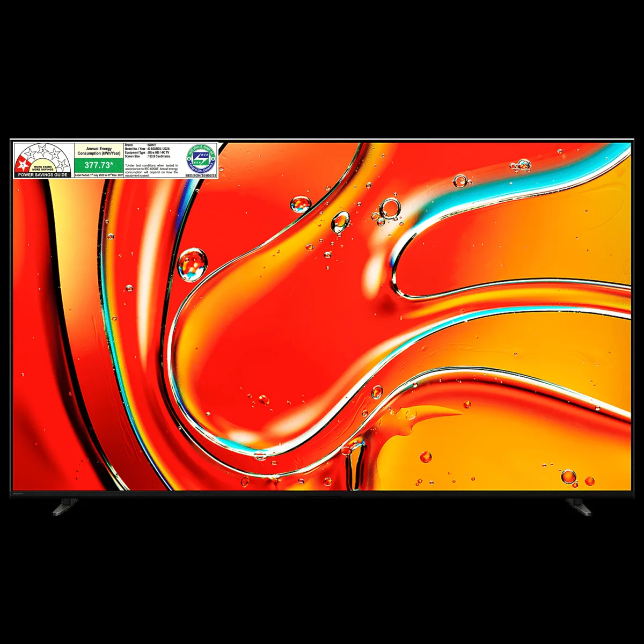Click the 377.73* energy consumption value
This screenshot has height=644, width=644.
tap(99, 165)
